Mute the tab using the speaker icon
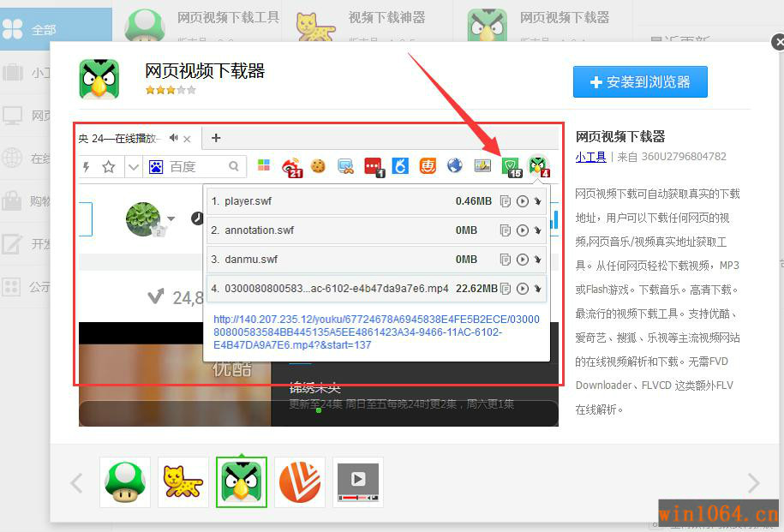The image size is (784, 532). (173, 138)
